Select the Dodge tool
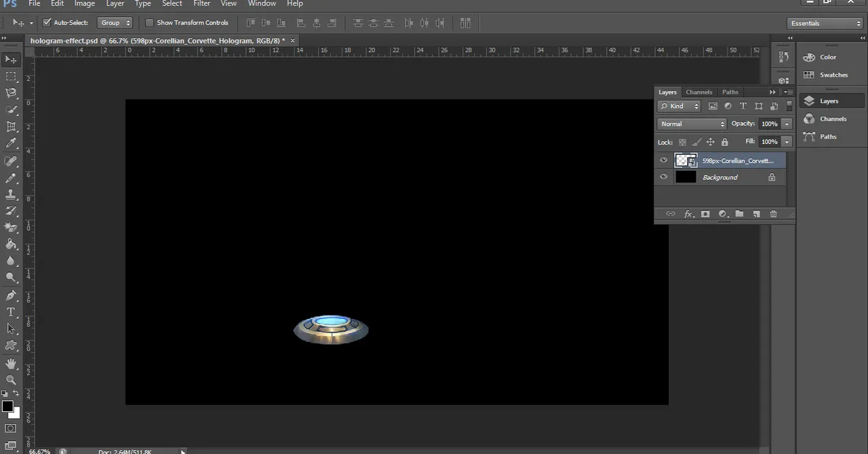The width and height of the screenshot is (868, 454). point(11,278)
